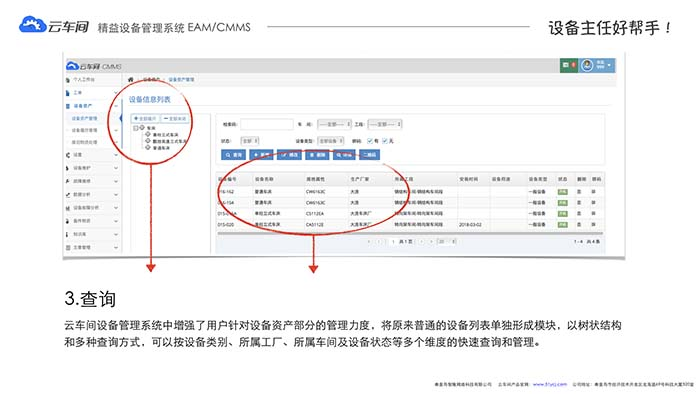700x394 pixels.
Task: Collapse the 车床 root tree node box
Action: 136,128
